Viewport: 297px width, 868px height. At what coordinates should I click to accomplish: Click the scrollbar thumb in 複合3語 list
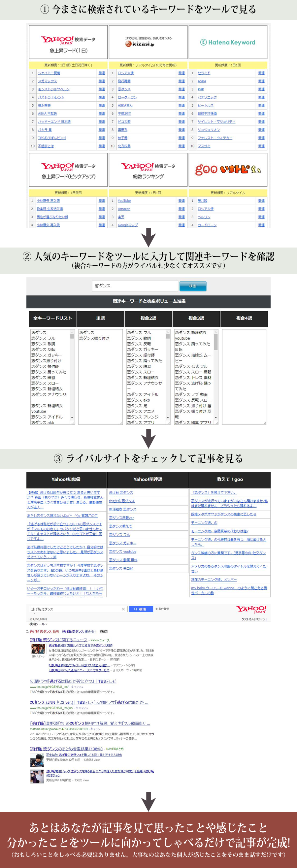click(x=215, y=342)
